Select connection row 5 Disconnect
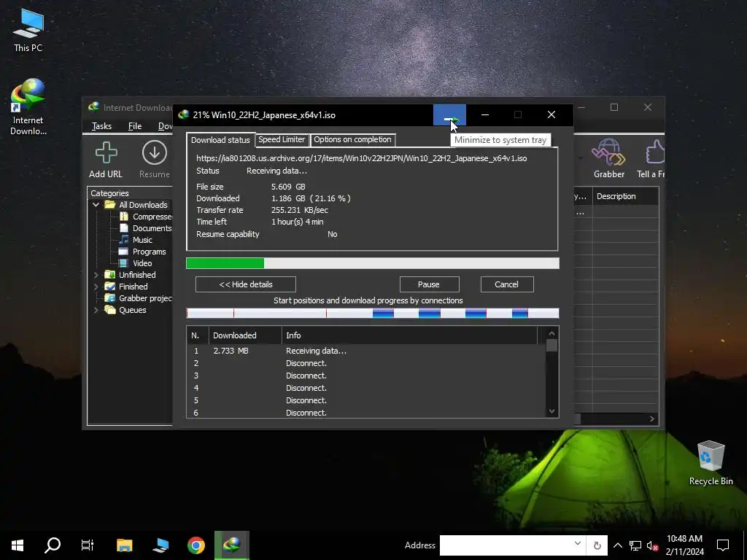The width and height of the screenshot is (747, 560). (366, 400)
